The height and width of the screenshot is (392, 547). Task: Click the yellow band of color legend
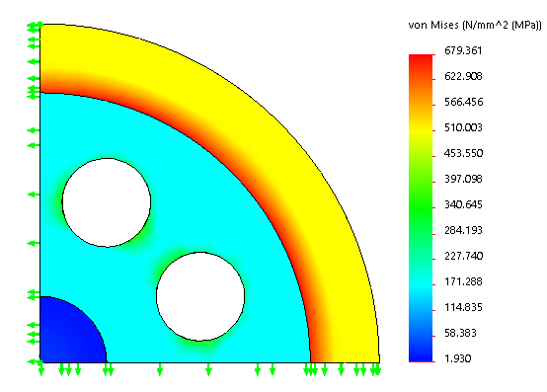[x=421, y=129]
